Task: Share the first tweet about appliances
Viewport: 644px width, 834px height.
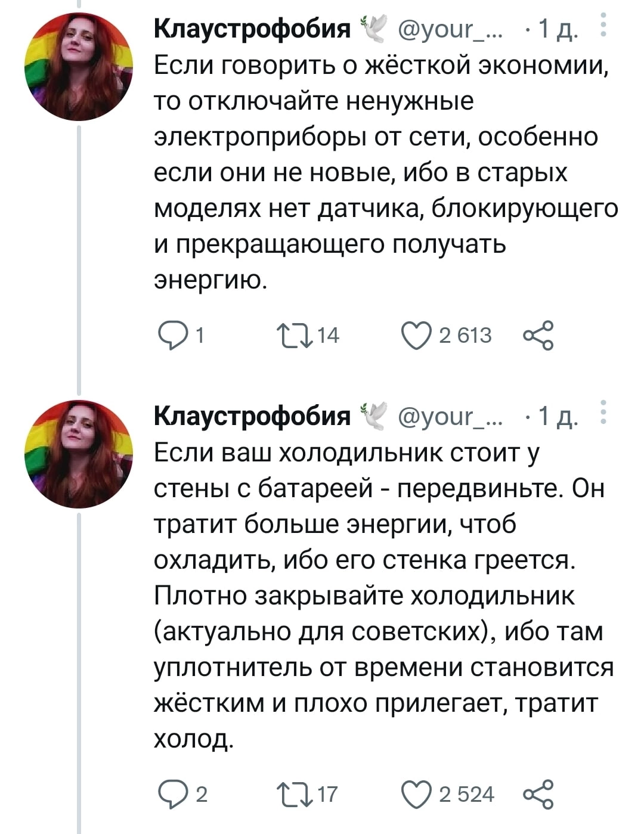Action: tap(538, 336)
